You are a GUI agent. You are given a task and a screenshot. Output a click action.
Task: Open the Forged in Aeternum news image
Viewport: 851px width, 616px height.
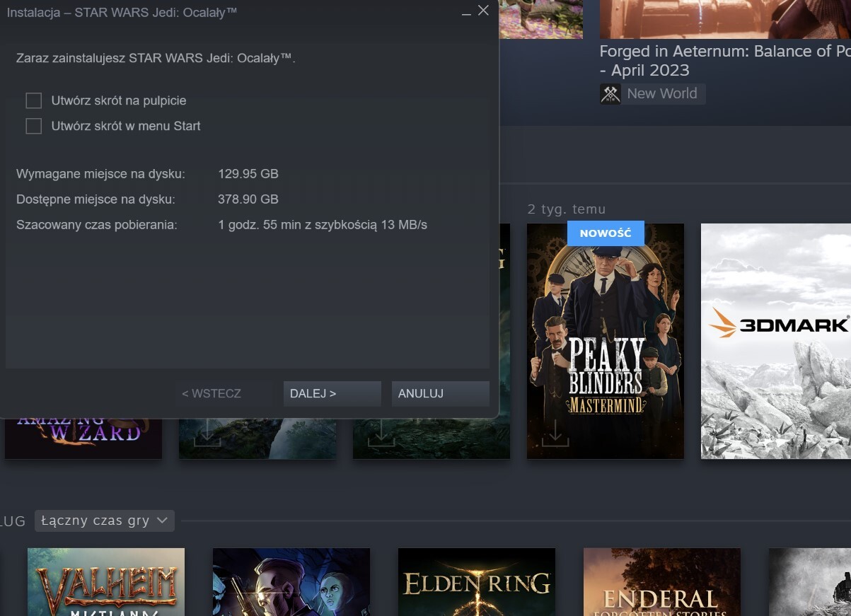click(725, 19)
